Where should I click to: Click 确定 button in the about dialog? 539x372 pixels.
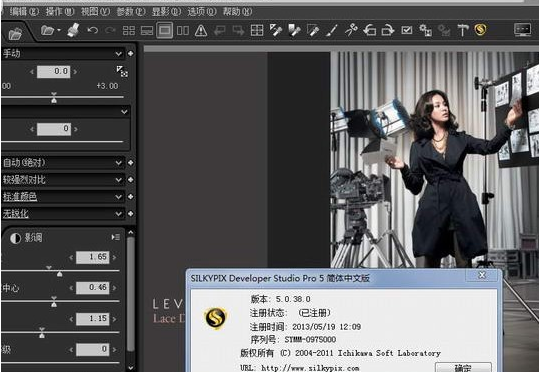point(463,367)
